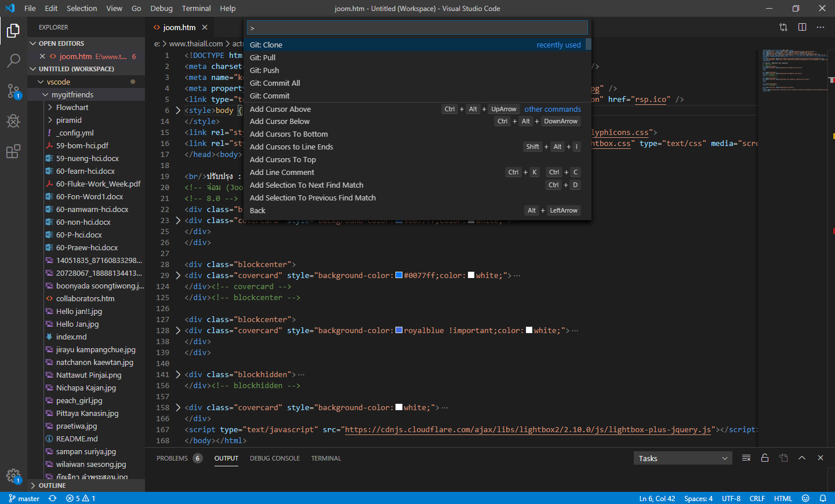Switch to the DEBUG CONSOLE tab

[x=274, y=458]
